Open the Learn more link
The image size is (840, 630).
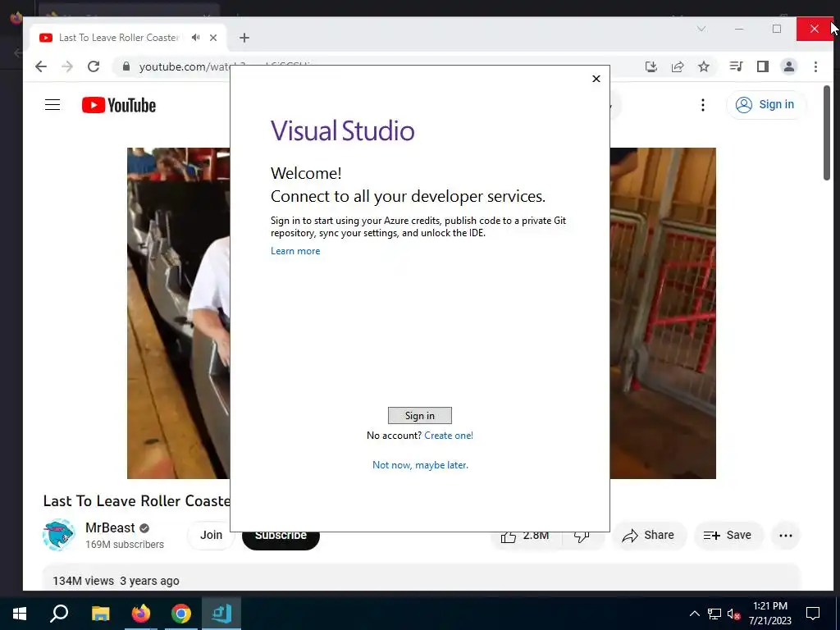point(295,251)
